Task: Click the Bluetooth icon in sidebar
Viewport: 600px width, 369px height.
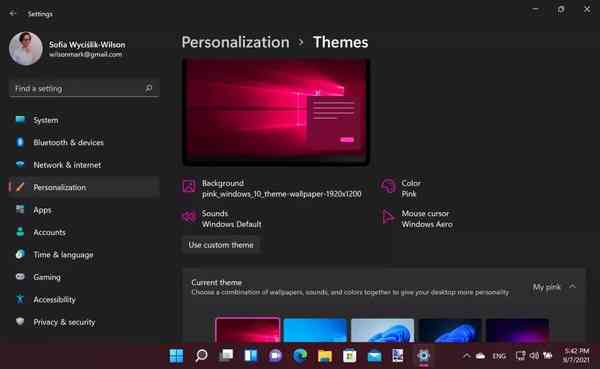Action: click(20, 142)
